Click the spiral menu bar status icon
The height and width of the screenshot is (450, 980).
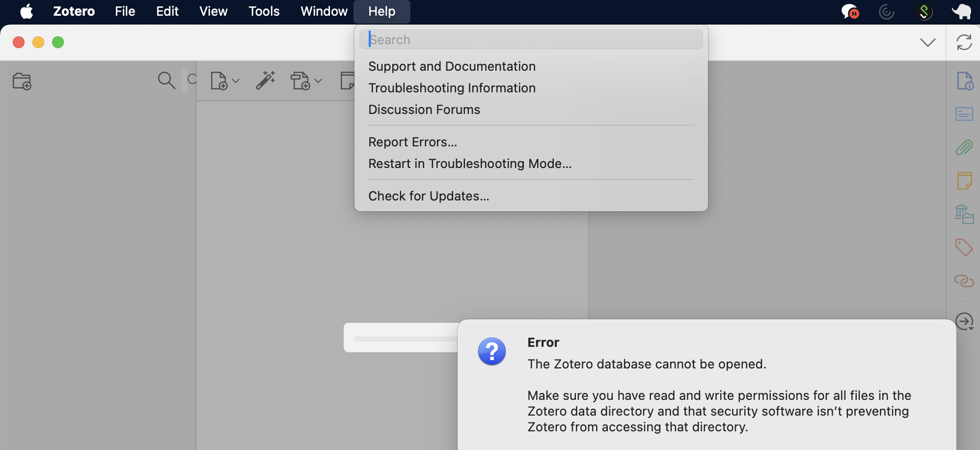[887, 11]
